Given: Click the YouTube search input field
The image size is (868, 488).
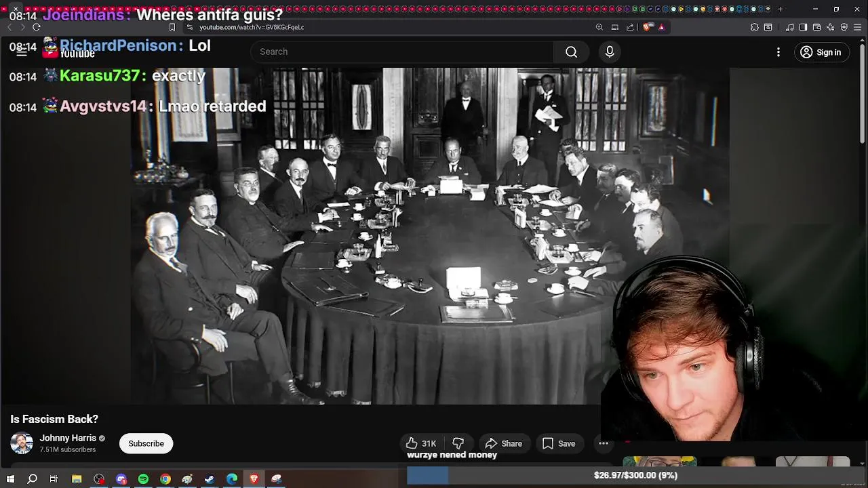Looking at the screenshot, I should (402, 52).
